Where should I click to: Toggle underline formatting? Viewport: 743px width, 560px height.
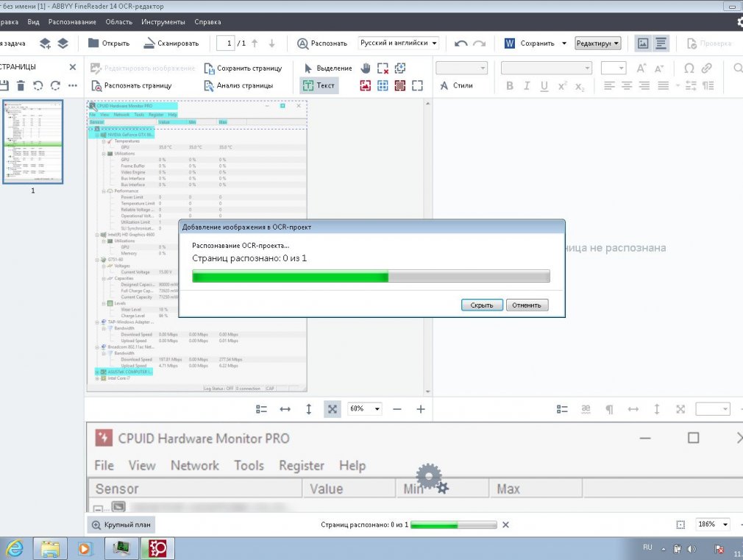click(x=544, y=85)
